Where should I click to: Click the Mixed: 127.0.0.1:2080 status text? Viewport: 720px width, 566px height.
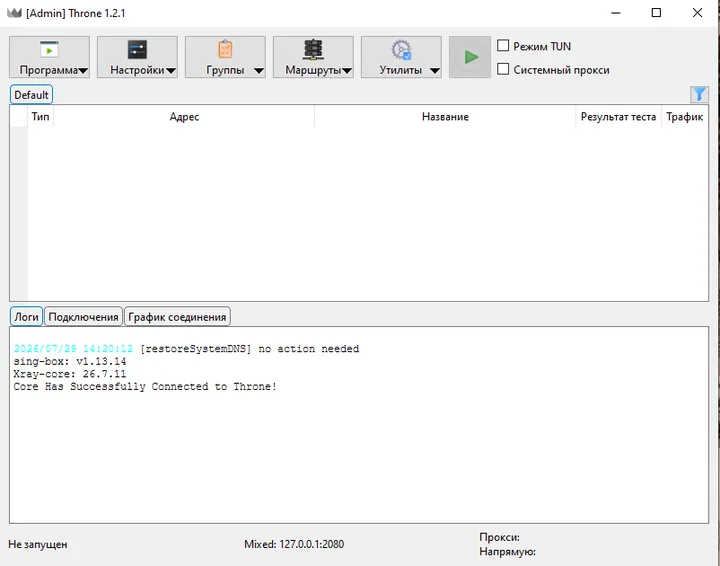(x=294, y=544)
